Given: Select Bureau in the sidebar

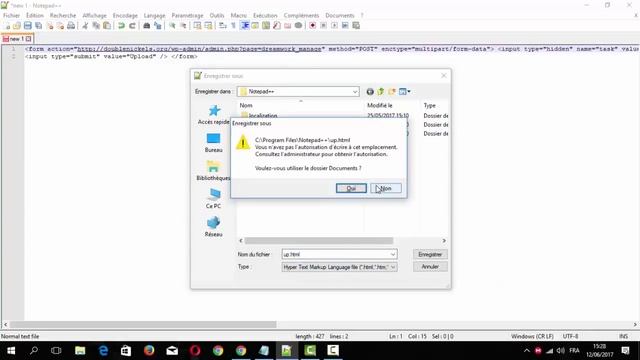Looking at the screenshot, I should (x=213, y=143).
